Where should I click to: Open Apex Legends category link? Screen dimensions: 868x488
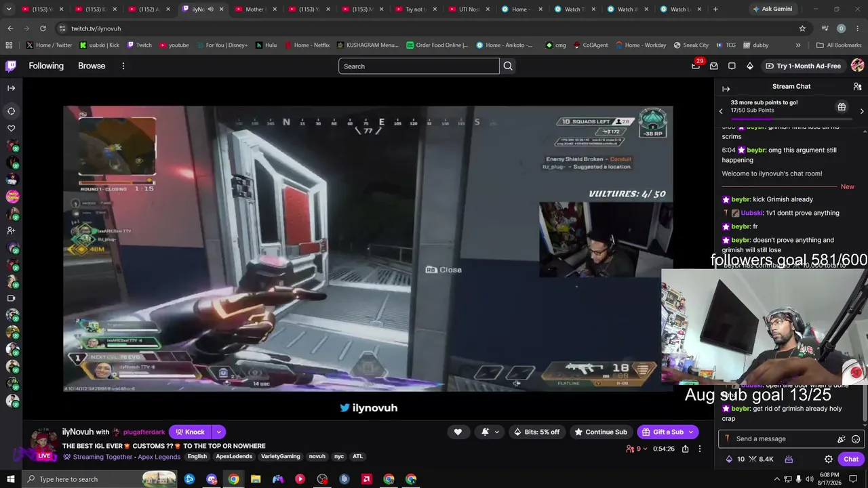click(x=159, y=457)
